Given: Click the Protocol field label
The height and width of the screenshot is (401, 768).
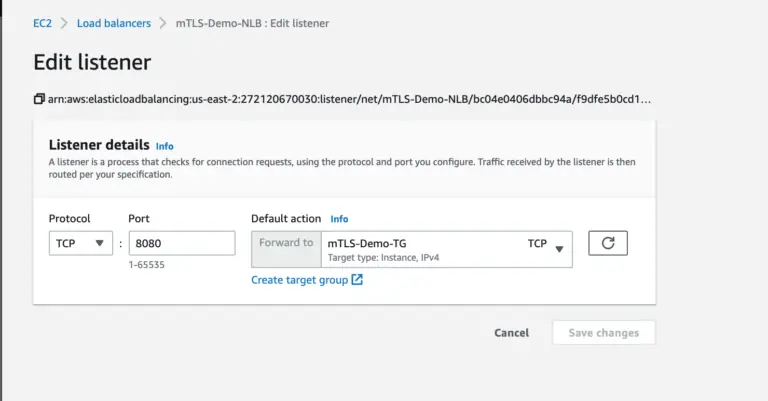Looking at the screenshot, I should pyautogui.click(x=70, y=218).
